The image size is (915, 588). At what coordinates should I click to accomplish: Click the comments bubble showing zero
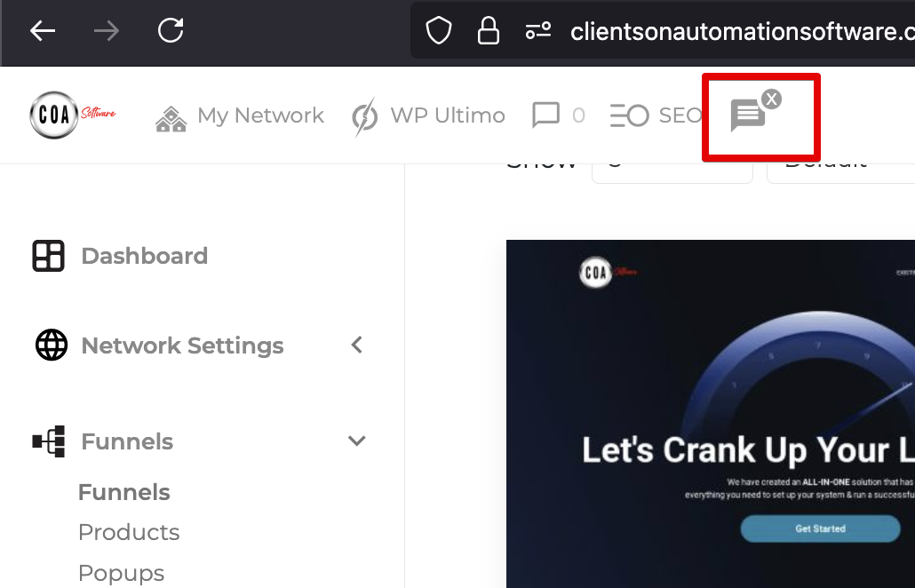pos(545,115)
